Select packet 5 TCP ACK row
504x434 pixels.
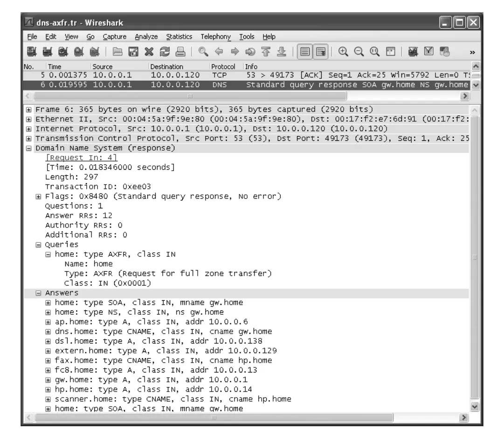pos(246,75)
